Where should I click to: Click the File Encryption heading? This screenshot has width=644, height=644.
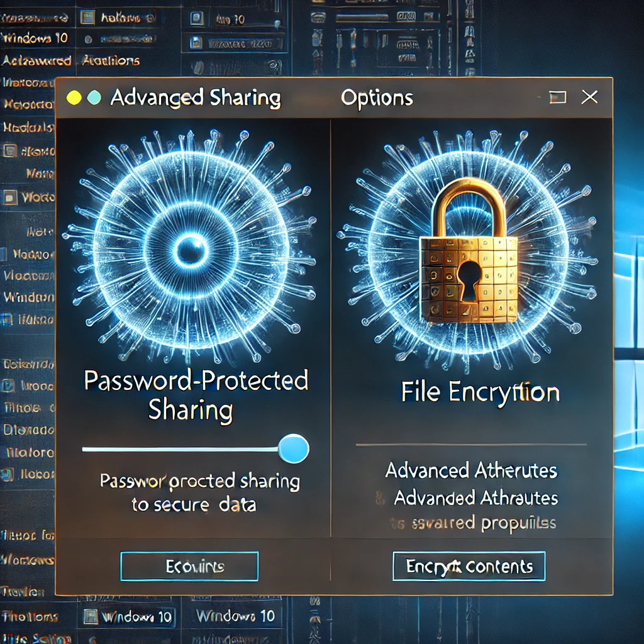tap(480, 393)
